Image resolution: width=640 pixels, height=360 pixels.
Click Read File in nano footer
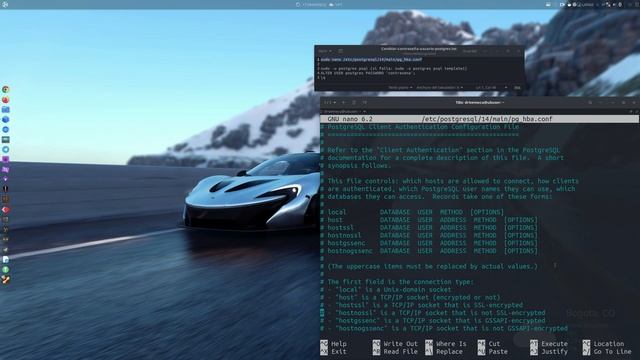point(395,351)
